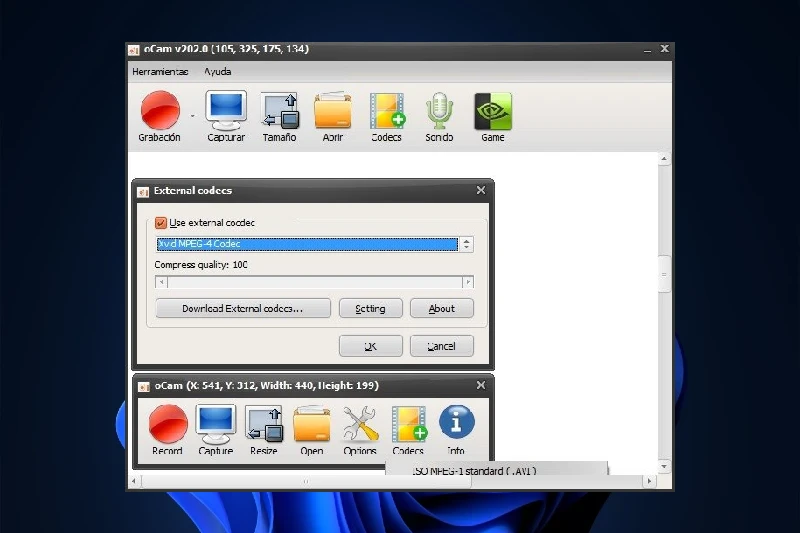The image size is (800, 533).
Task: Click the horizontal scrollbar right arrow
Action: 649,481
